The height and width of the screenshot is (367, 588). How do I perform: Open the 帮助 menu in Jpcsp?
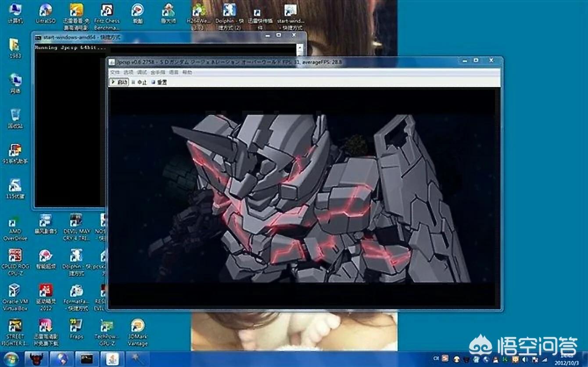pyautogui.click(x=187, y=72)
